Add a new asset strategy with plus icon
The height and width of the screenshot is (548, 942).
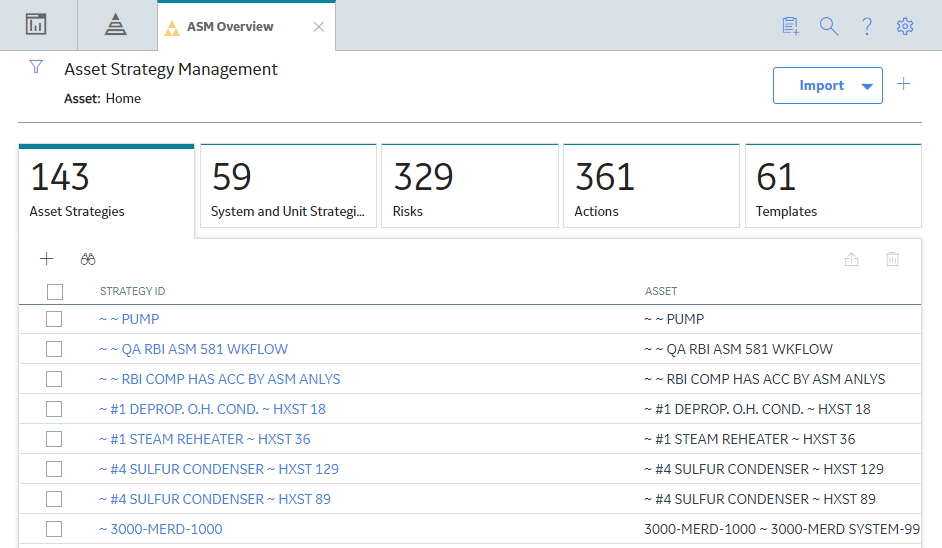[46, 259]
